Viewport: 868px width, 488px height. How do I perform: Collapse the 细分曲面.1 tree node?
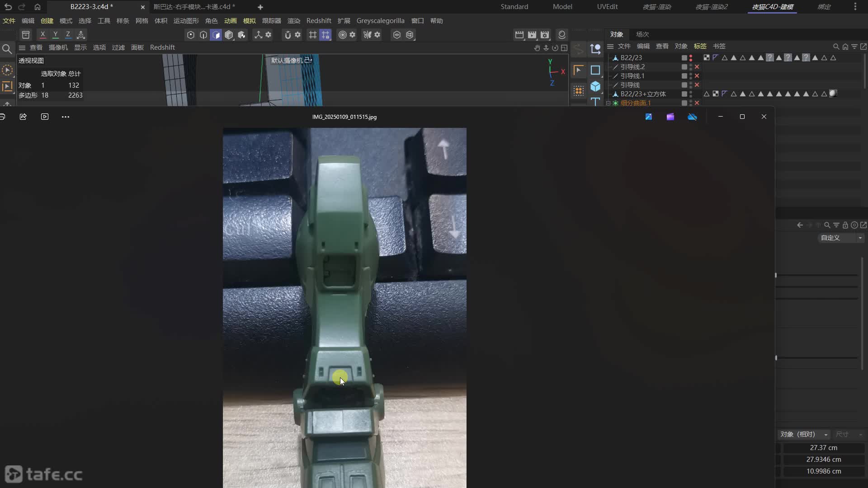pyautogui.click(x=609, y=103)
